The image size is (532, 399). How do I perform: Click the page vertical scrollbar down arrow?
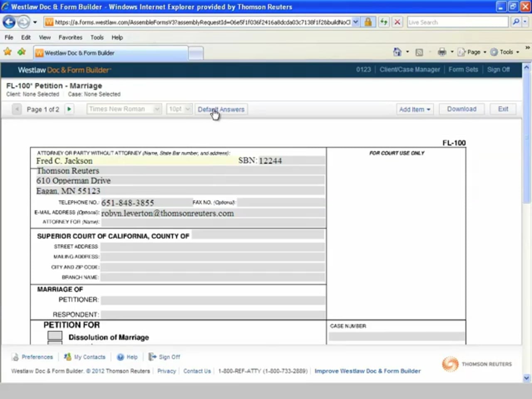(527, 378)
